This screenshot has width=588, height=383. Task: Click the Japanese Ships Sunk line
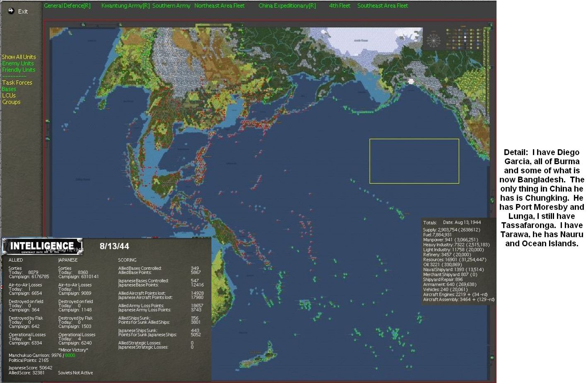pyautogui.click(x=159, y=330)
